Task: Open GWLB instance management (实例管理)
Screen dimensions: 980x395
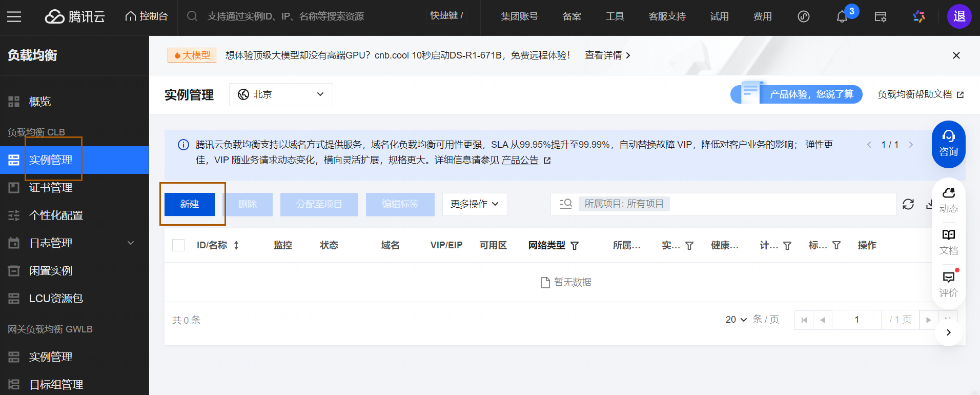Action: click(x=74, y=357)
